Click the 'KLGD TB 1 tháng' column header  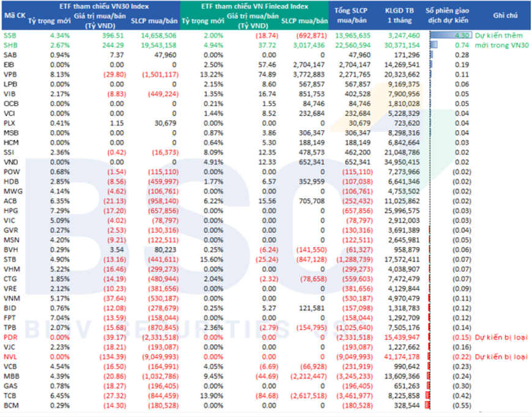pyautogui.click(x=399, y=16)
